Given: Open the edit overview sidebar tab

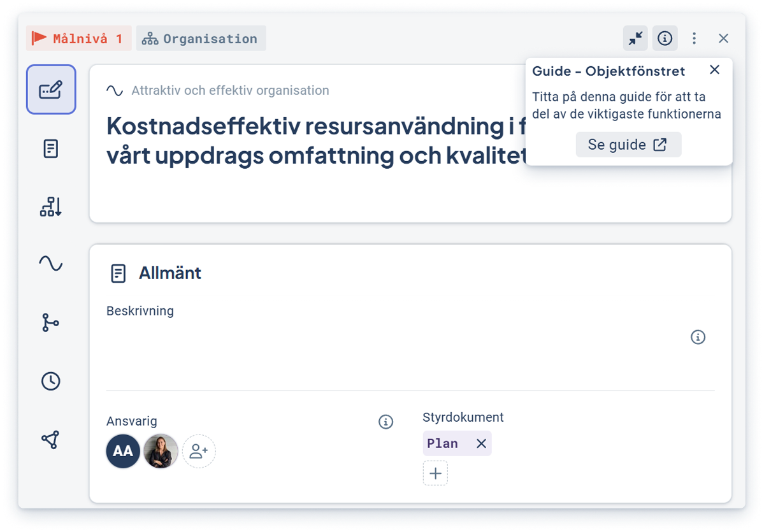Looking at the screenshot, I should click(51, 90).
